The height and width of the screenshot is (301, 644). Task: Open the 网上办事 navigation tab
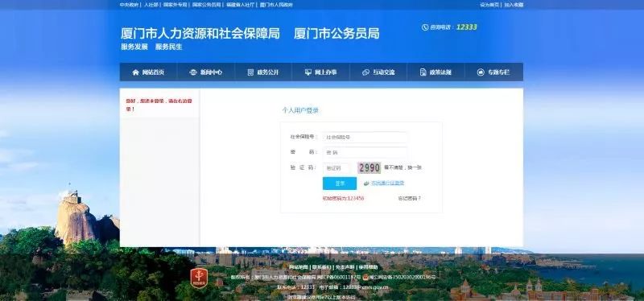(320, 72)
